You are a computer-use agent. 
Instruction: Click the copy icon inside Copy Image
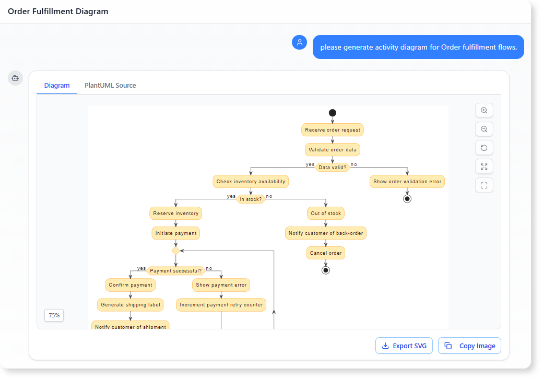click(448, 346)
